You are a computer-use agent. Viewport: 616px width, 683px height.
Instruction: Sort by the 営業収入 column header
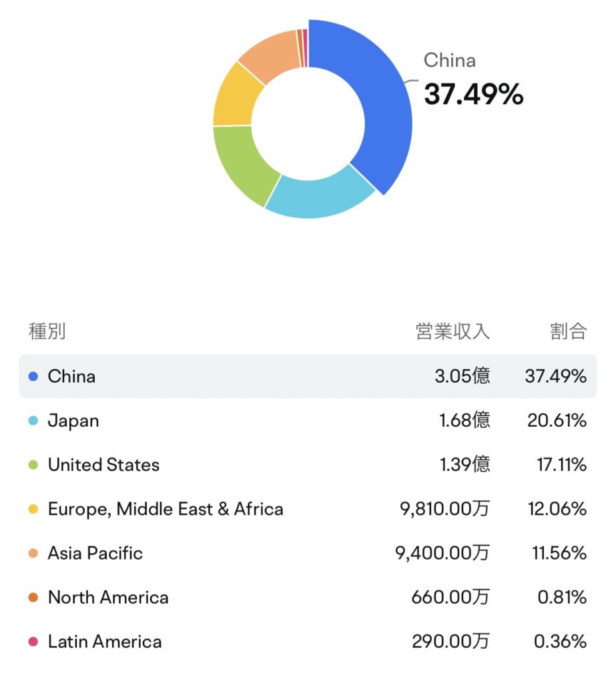pyautogui.click(x=452, y=331)
